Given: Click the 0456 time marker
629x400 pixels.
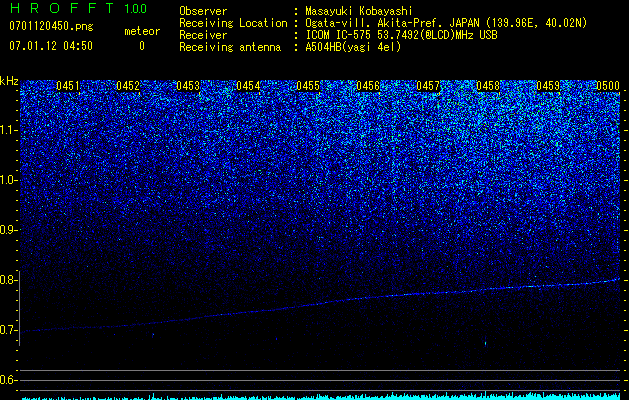Looking at the screenshot, I should [x=368, y=86].
